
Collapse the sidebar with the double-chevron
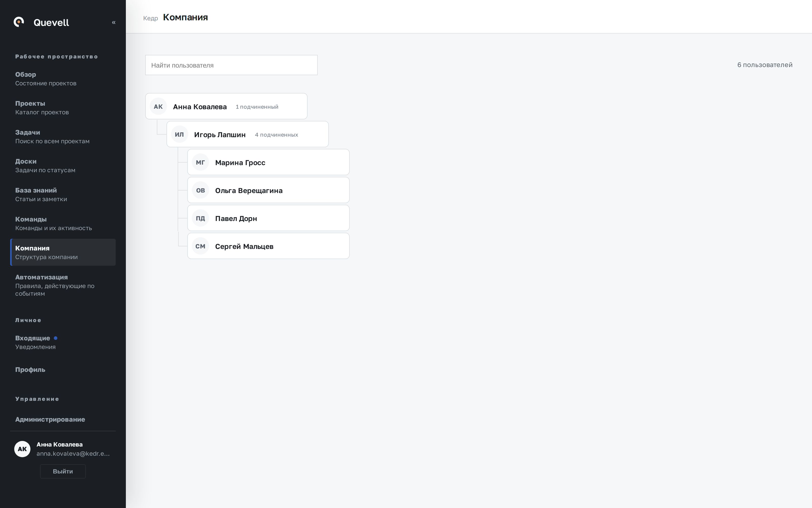click(x=114, y=22)
